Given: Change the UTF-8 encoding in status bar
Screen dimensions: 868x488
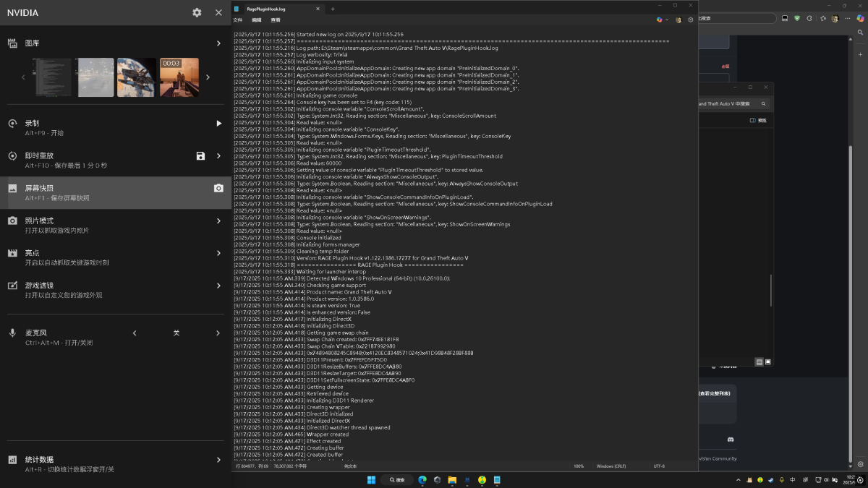Looking at the screenshot, I should [659, 466].
